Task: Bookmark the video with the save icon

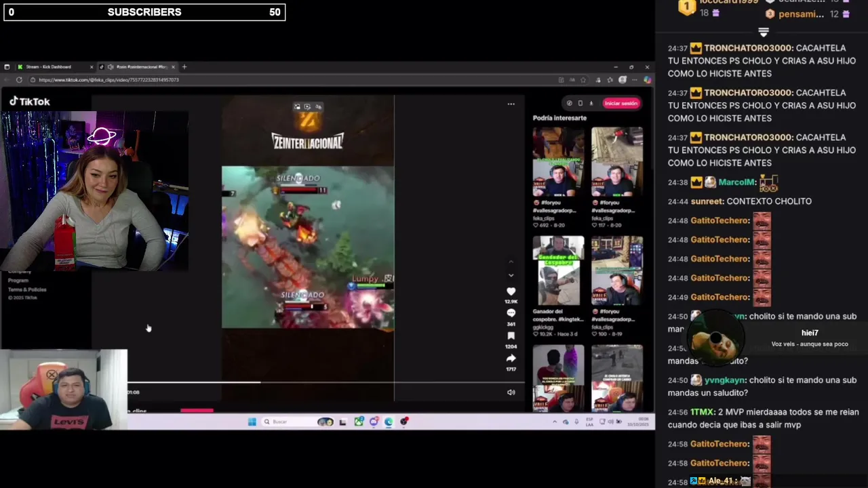Action: click(511, 335)
